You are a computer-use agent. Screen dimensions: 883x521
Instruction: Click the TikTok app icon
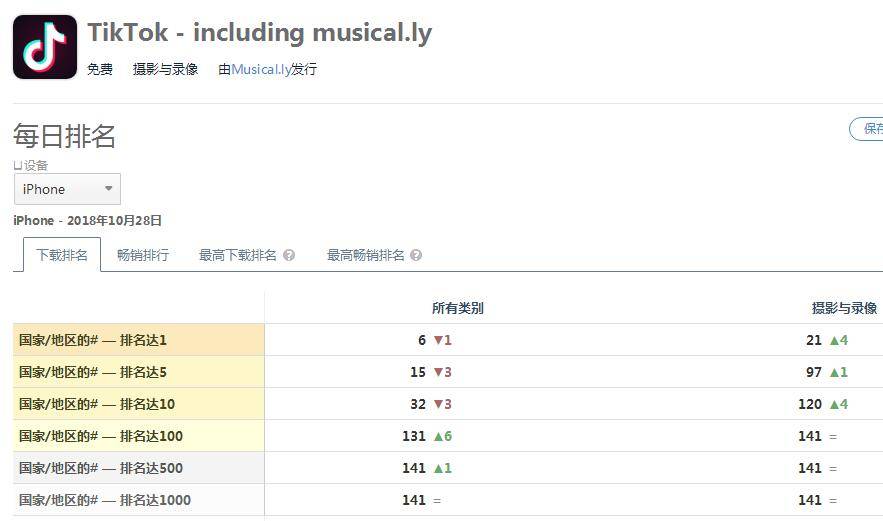tap(45, 47)
